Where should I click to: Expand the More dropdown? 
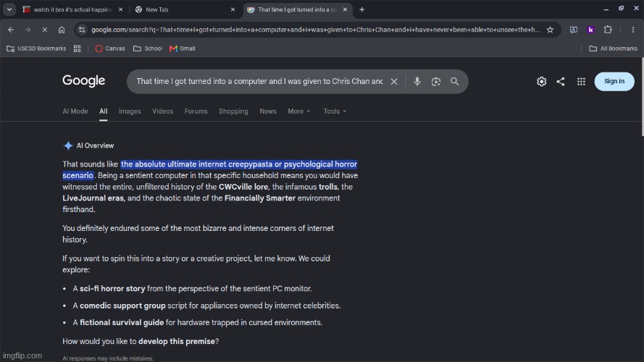(x=298, y=111)
